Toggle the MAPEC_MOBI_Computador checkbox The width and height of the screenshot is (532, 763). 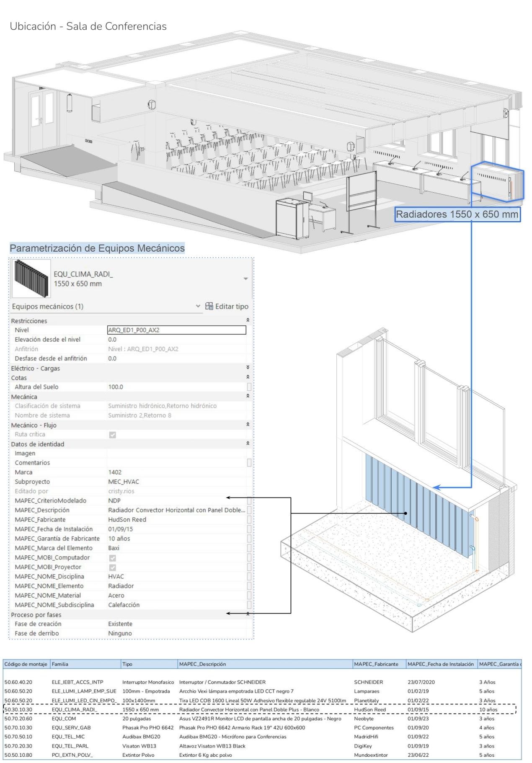pyautogui.click(x=112, y=558)
